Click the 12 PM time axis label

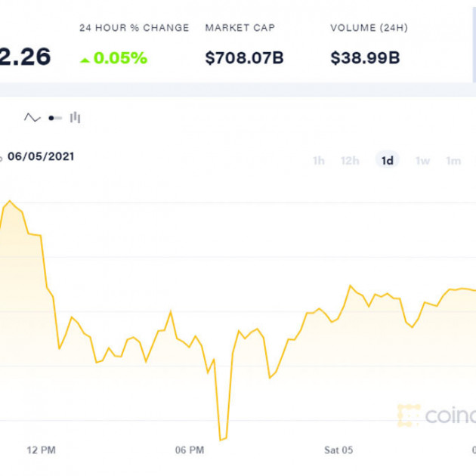point(42,450)
